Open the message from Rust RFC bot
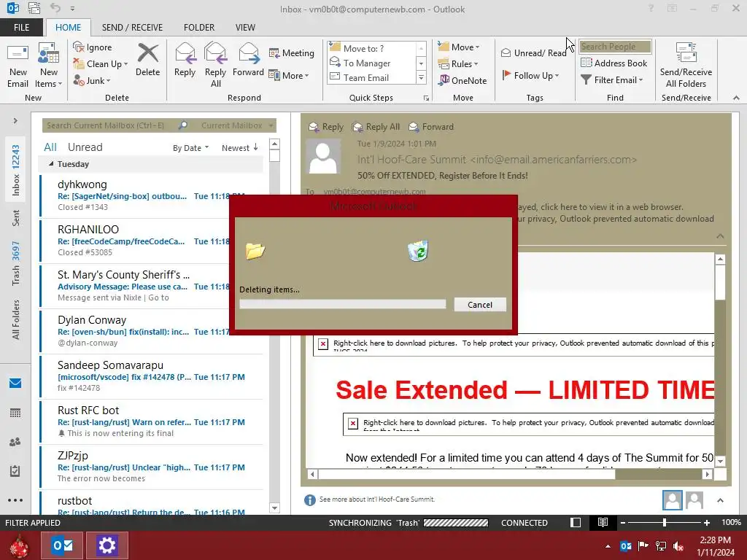747x560 pixels. (152, 422)
